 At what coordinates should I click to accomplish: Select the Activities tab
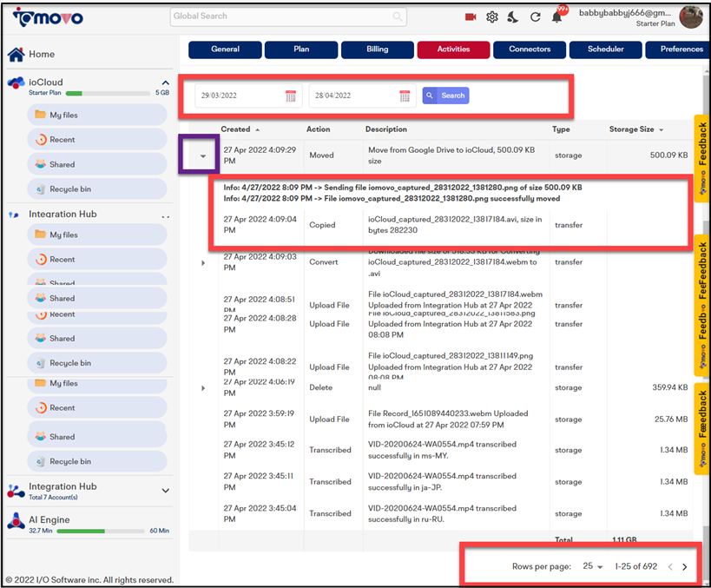click(453, 50)
